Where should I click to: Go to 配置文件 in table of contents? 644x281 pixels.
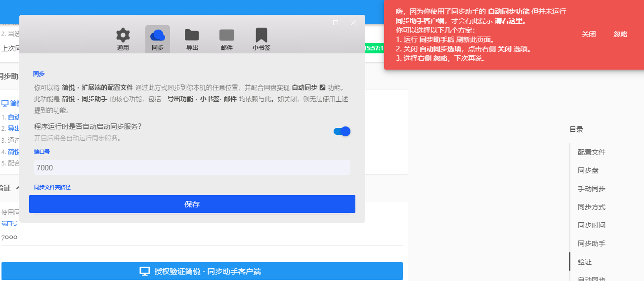(x=592, y=152)
